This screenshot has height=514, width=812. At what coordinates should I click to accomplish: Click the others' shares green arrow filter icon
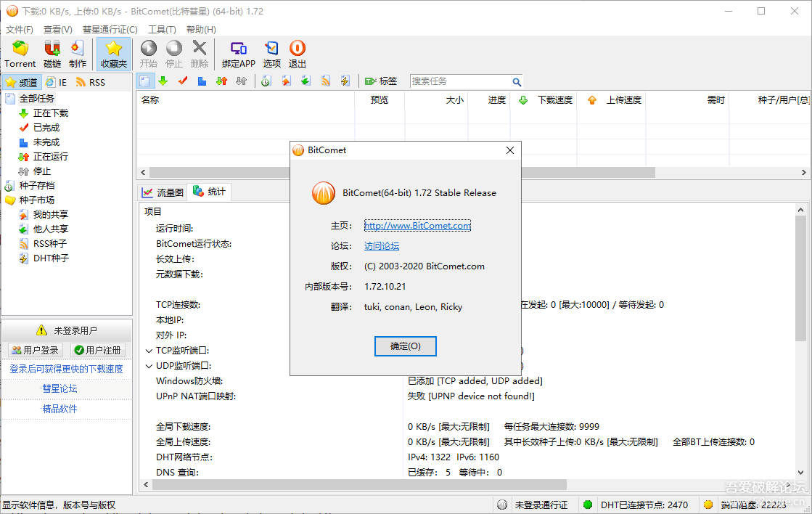pos(306,81)
